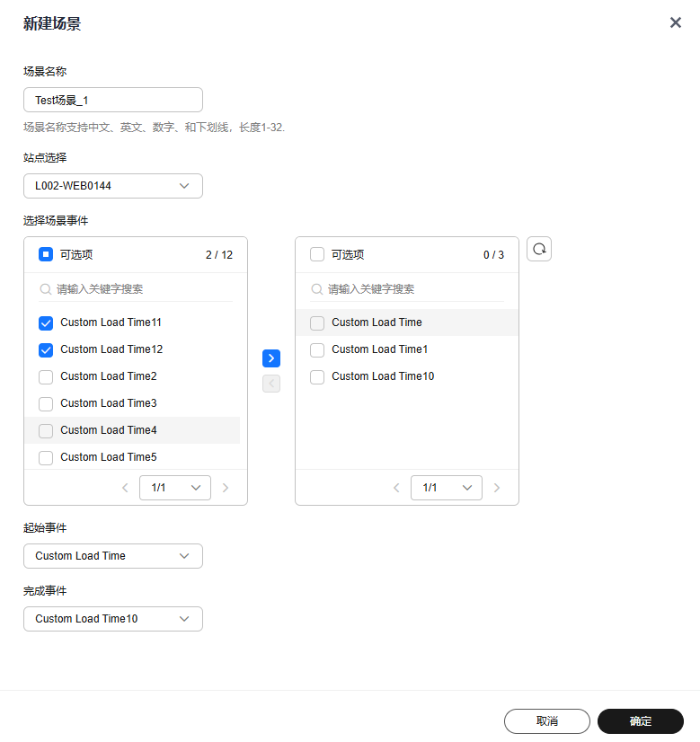Toggle the right list select-all 可选项 checkbox
Screen dimensions: 700x742
[317, 254]
